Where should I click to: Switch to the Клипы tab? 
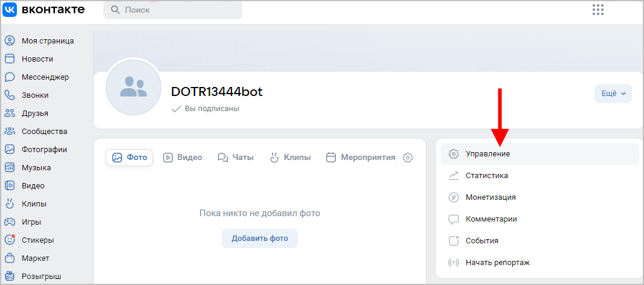coord(290,157)
